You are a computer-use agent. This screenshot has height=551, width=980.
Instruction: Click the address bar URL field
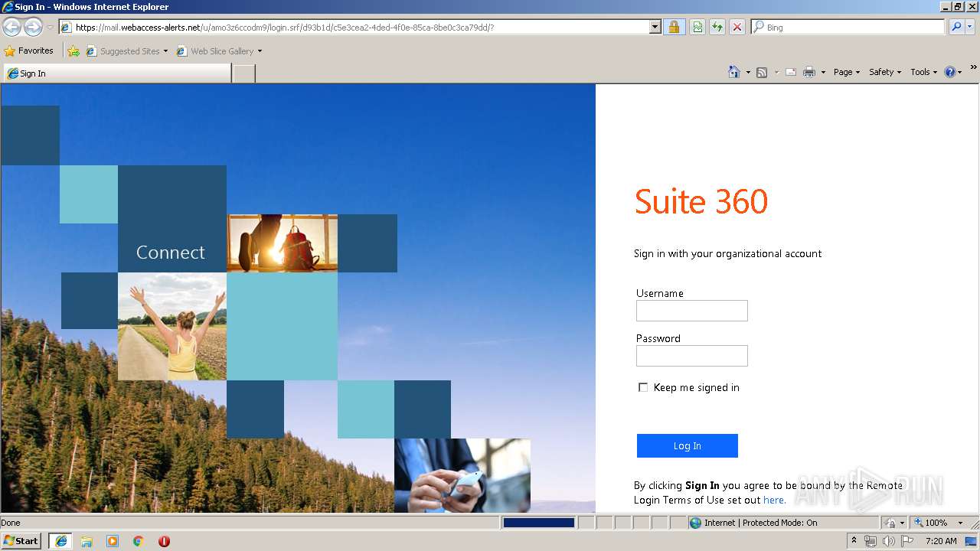pos(354,28)
